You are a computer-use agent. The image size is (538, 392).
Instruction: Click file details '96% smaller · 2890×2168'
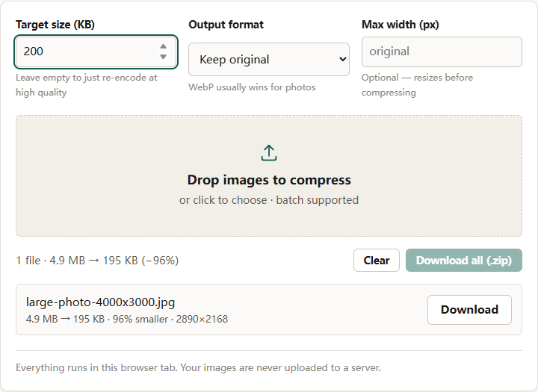tap(170, 320)
